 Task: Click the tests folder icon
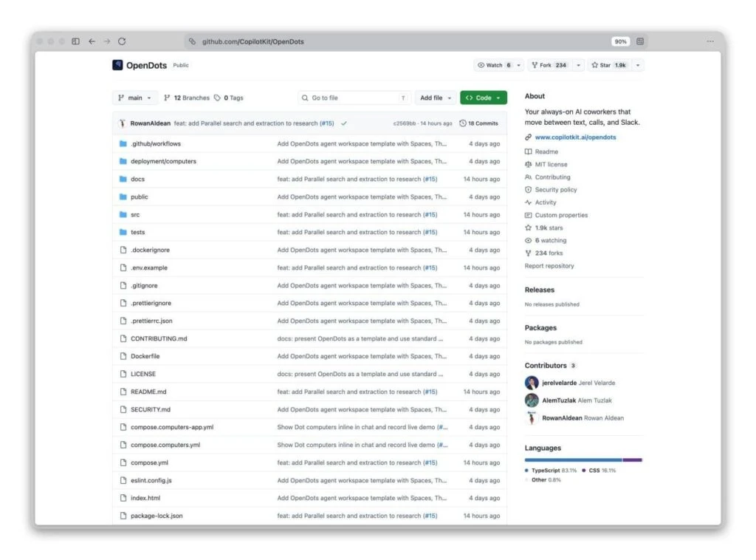click(123, 233)
